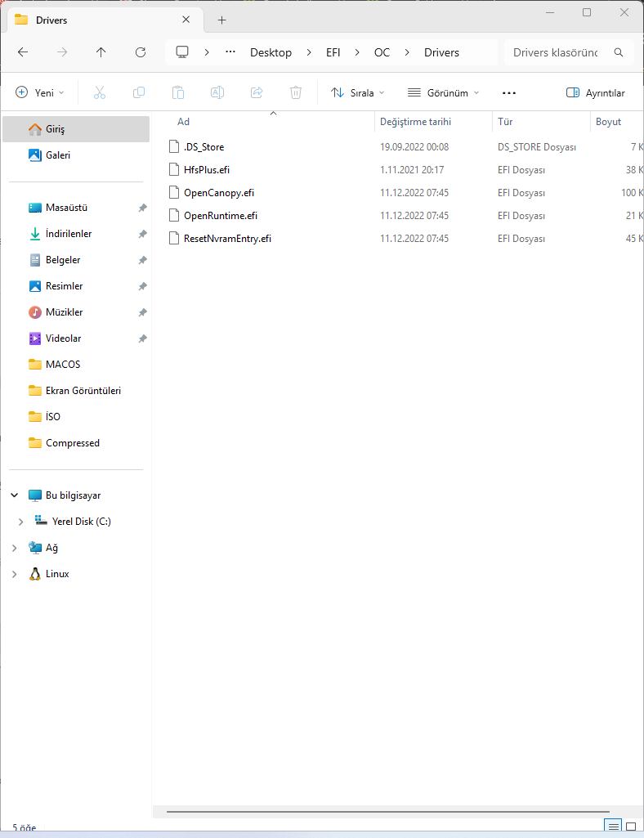Expand the Yerel Disk (C:) tree node
This screenshot has height=838, width=644.
pos(21,522)
